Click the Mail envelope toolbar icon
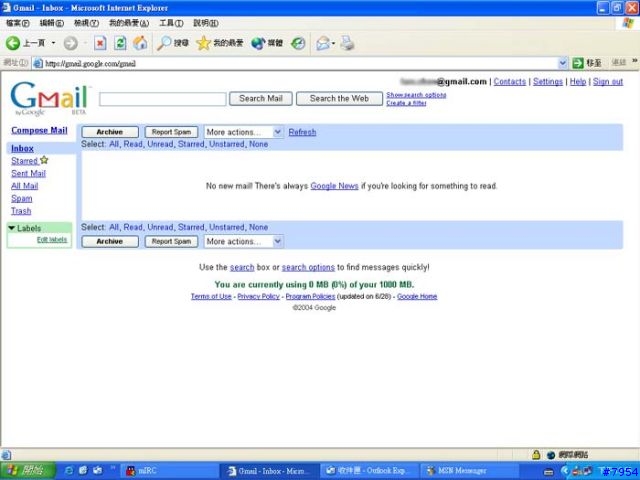The image size is (640, 480). [x=323, y=43]
